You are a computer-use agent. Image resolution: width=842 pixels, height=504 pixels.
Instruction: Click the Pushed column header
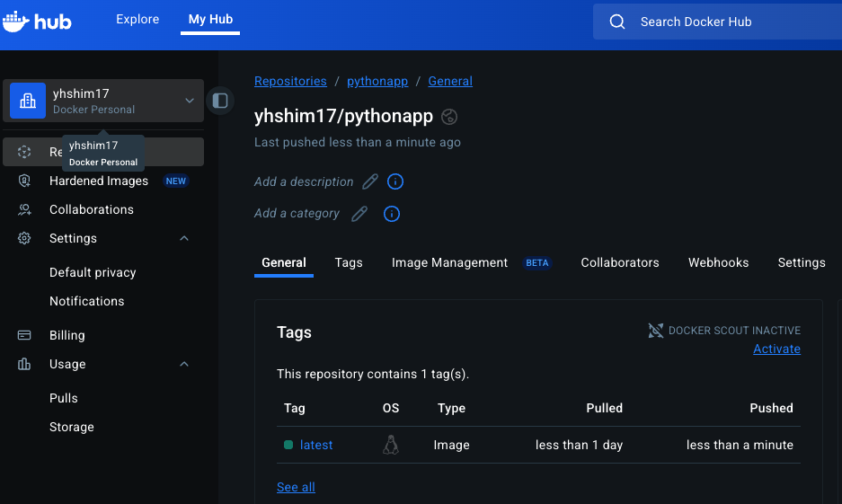(x=771, y=408)
